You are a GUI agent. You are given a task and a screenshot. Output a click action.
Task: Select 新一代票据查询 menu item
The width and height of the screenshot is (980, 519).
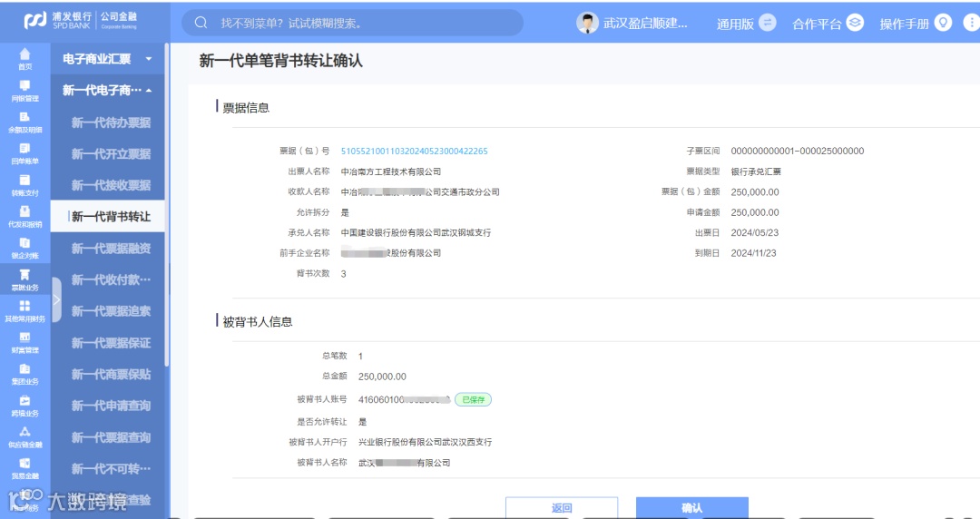point(111,437)
